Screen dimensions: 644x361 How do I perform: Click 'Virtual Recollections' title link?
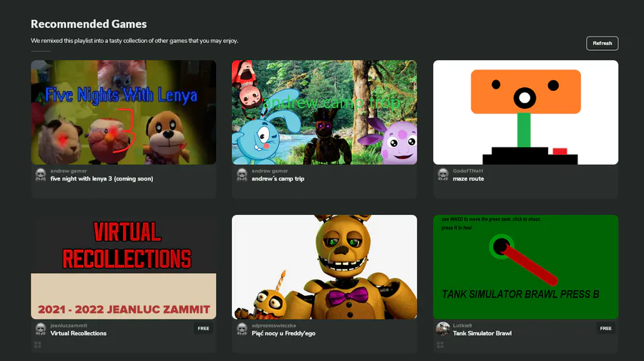[x=79, y=334]
